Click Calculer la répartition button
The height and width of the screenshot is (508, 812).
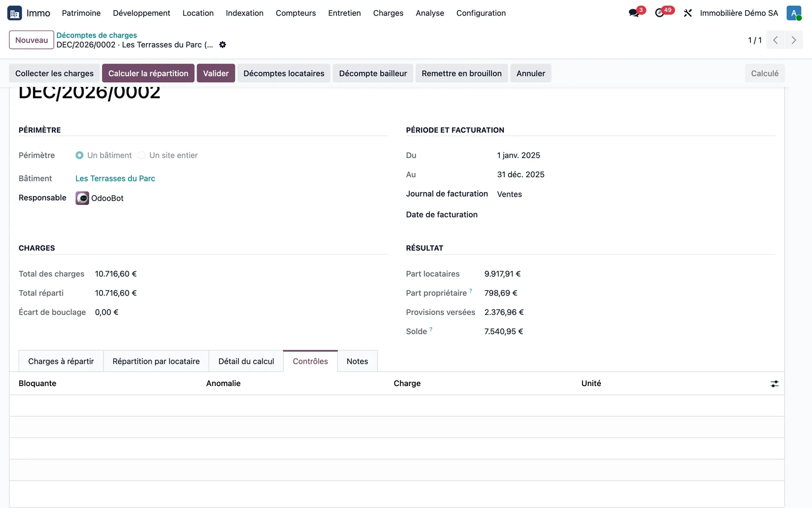[x=148, y=73]
